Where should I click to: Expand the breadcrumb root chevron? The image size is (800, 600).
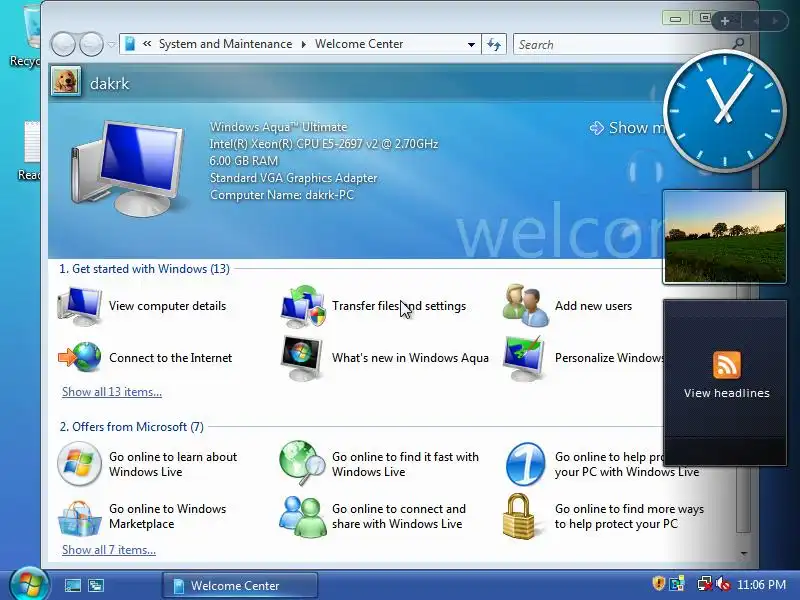coord(147,44)
